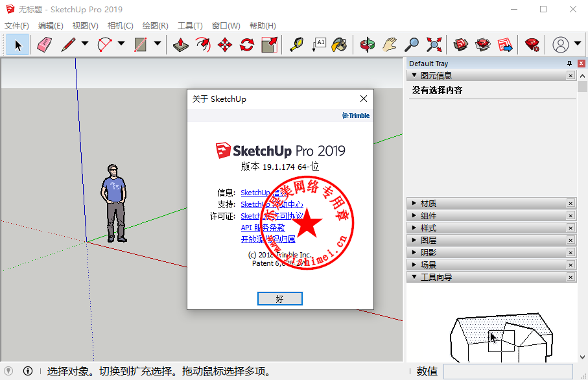Open the 窗口(W) menu
This screenshot has width=588, height=380.
click(226, 25)
